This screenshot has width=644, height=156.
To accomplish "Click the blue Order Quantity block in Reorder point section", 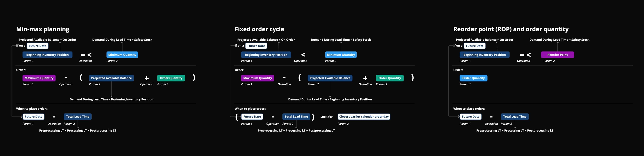I will pyautogui.click(x=473, y=78).
